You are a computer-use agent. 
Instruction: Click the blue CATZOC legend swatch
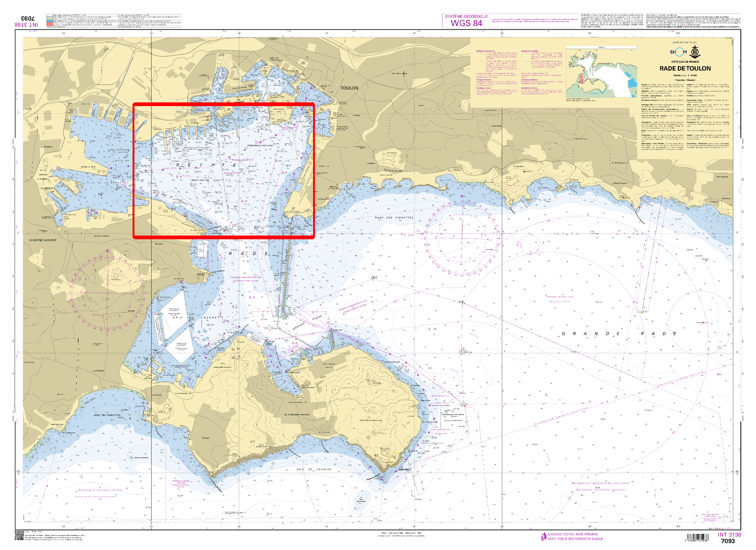(50, 21)
